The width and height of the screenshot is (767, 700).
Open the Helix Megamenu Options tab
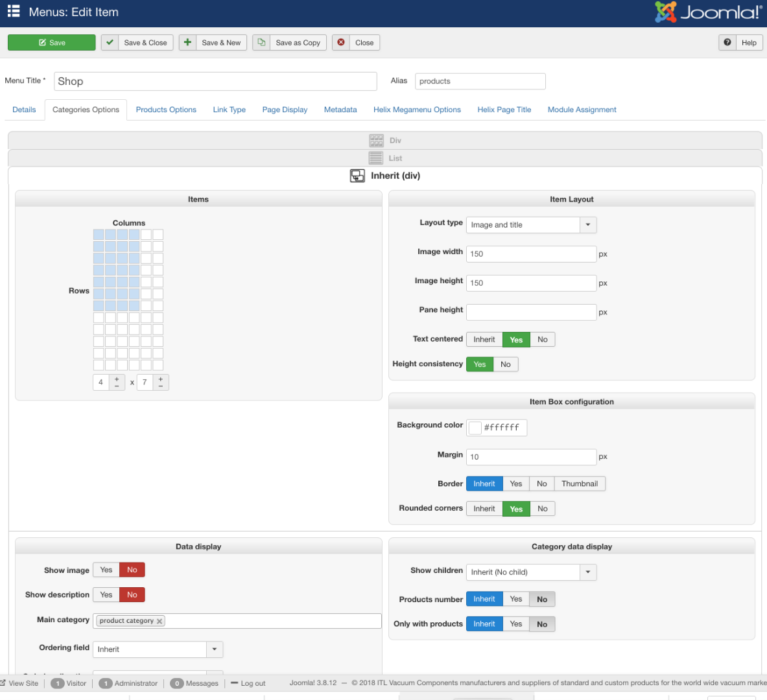click(417, 110)
